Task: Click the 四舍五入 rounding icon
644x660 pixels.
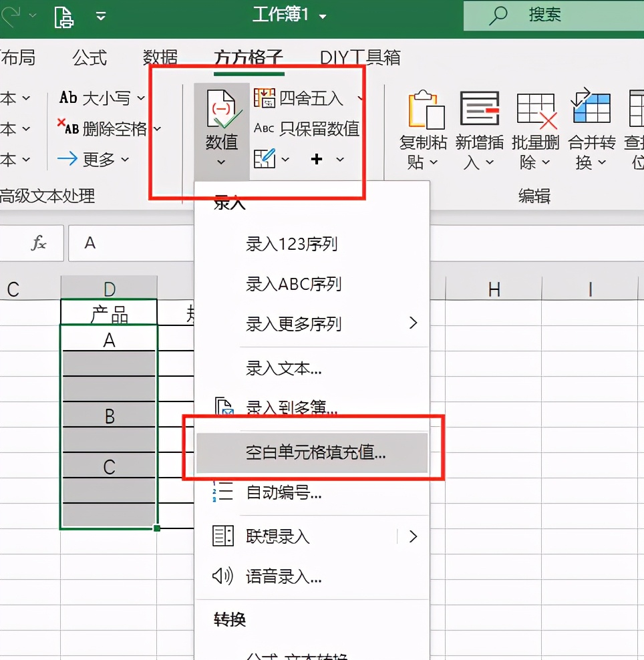Action: click(265, 98)
